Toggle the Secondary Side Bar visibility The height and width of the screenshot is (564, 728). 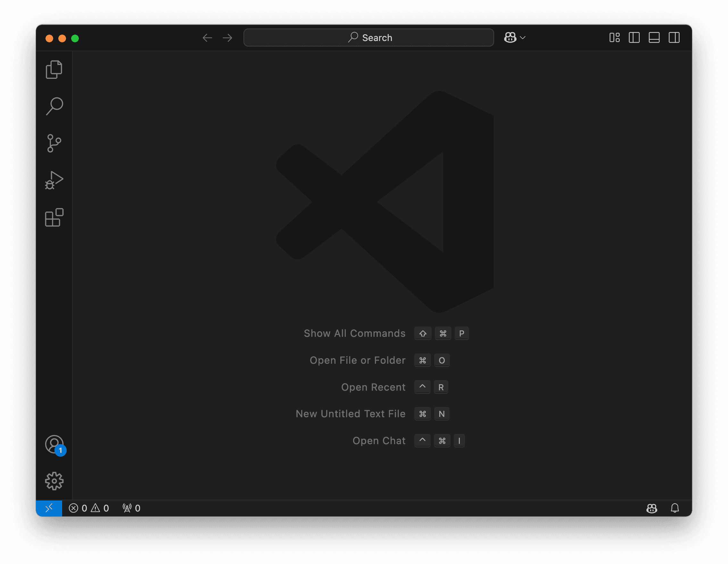674,38
